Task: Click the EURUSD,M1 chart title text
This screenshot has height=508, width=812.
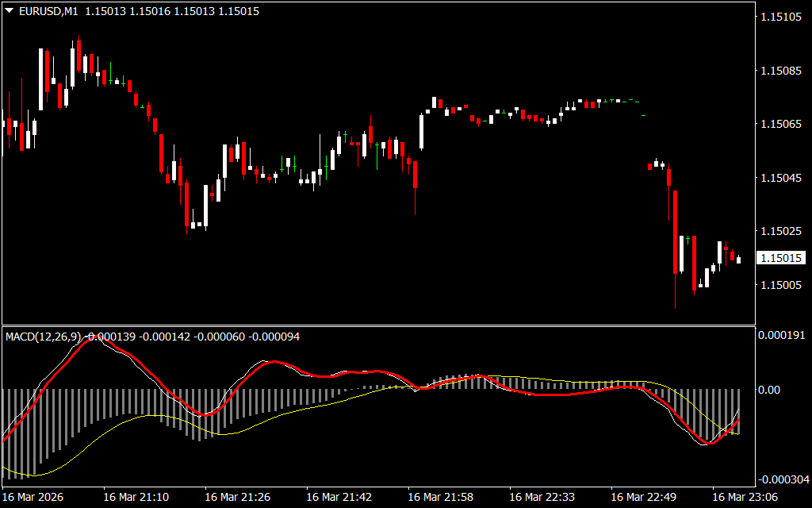Action: (x=49, y=11)
